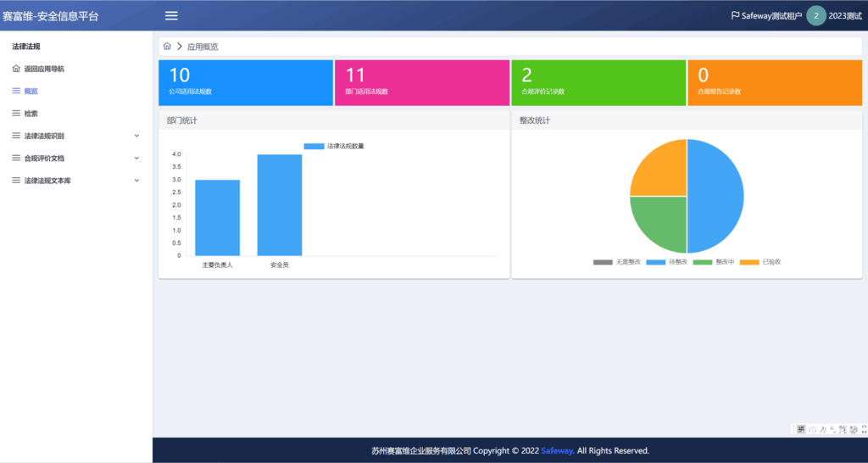This screenshot has width=868, height=463.
Task: Click the Safeway link in the footer
Action: [557, 450]
